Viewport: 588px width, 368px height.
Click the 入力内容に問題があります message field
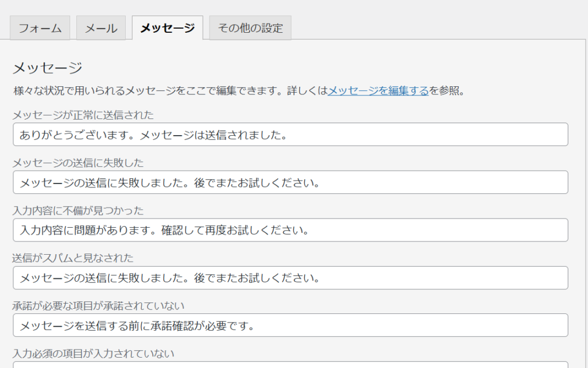[x=290, y=230]
